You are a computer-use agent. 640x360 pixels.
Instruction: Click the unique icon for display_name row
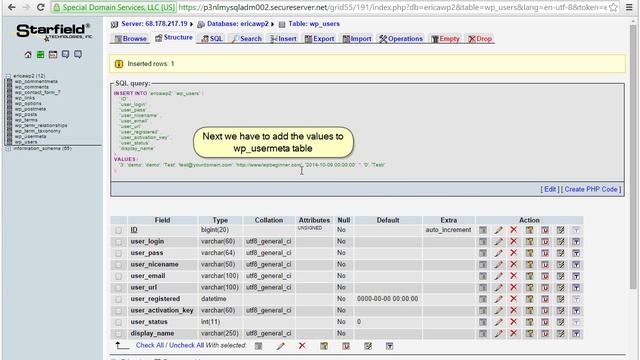pos(545,333)
